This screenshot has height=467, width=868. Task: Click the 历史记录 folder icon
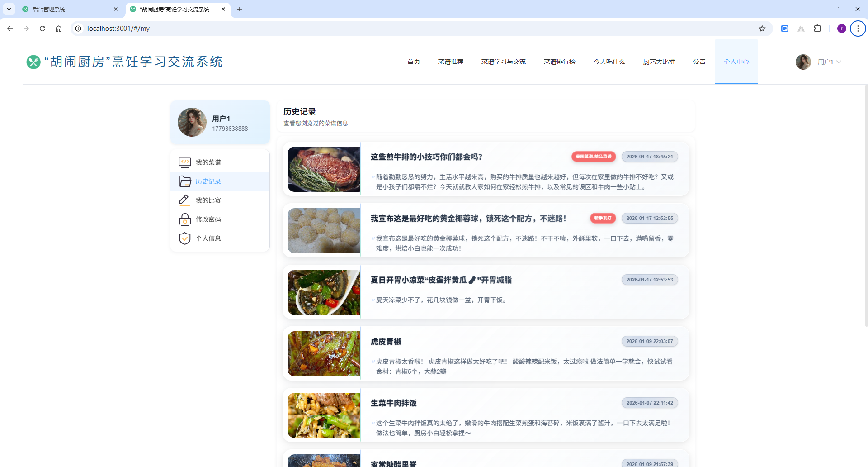tap(184, 181)
